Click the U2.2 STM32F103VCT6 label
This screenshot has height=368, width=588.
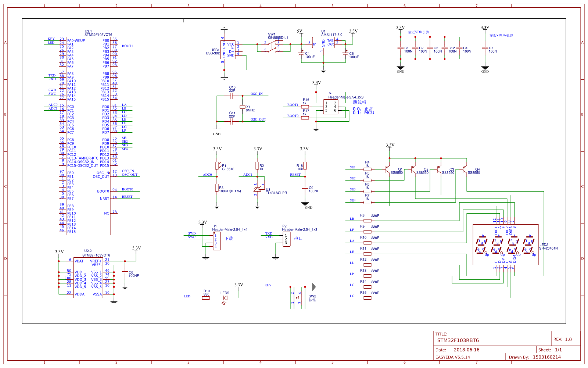coord(96,253)
